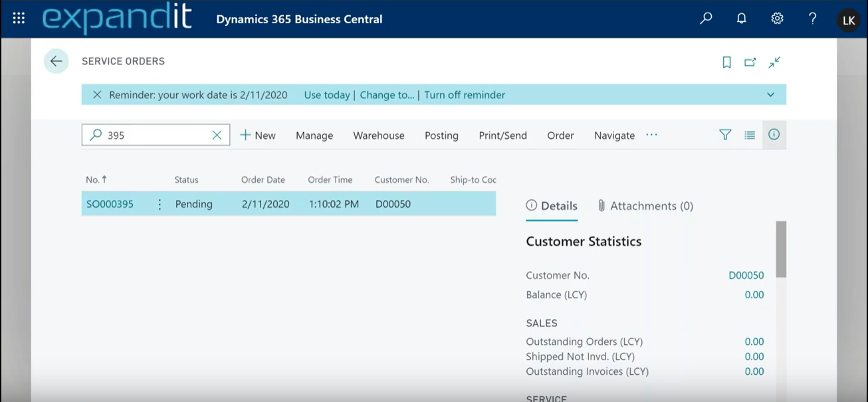The image size is (868, 402).
Task: Create a New service order
Action: coord(258,135)
